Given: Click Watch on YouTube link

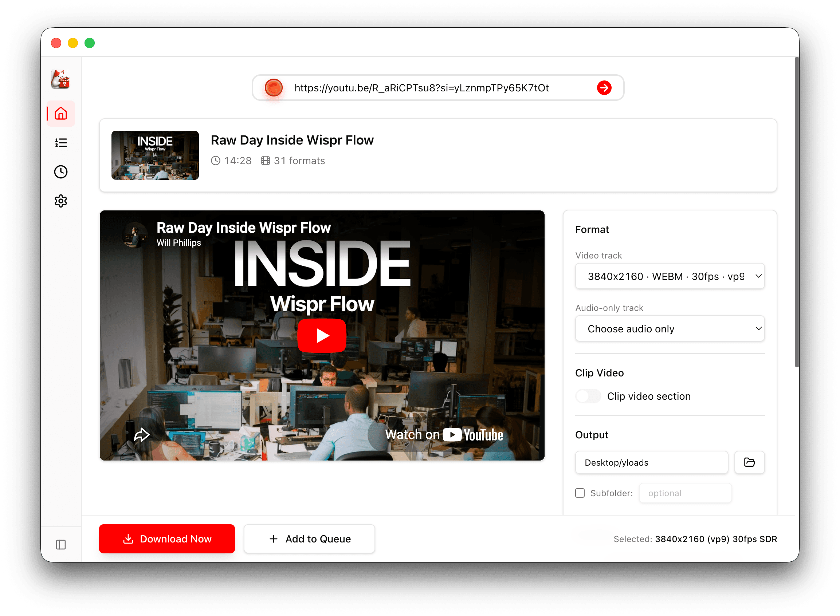Looking at the screenshot, I should (444, 435).
